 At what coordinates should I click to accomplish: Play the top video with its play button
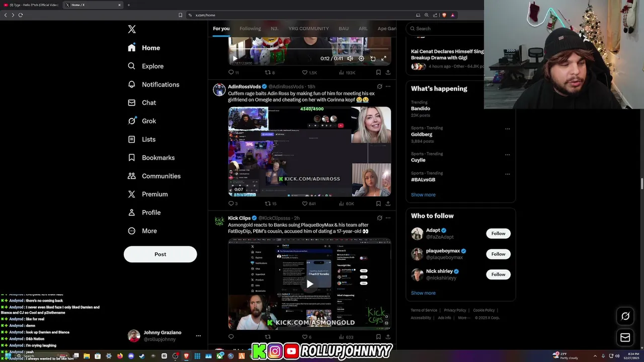coord(234,58)
